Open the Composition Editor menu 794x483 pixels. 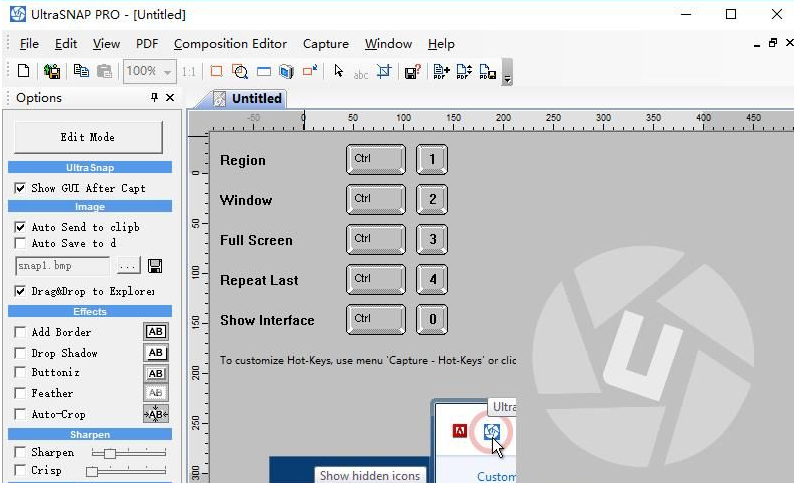[230, 44]
